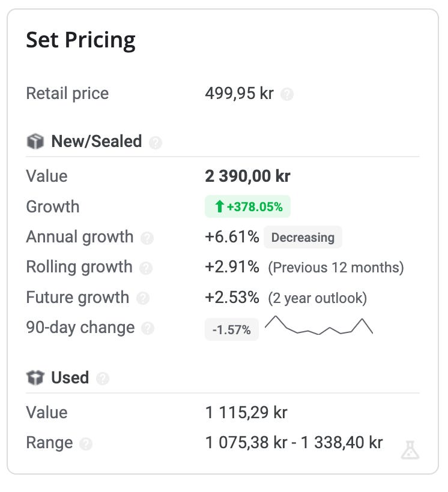Click the sealed box icon
Screen dimensions: 448x492
point(35,142)
